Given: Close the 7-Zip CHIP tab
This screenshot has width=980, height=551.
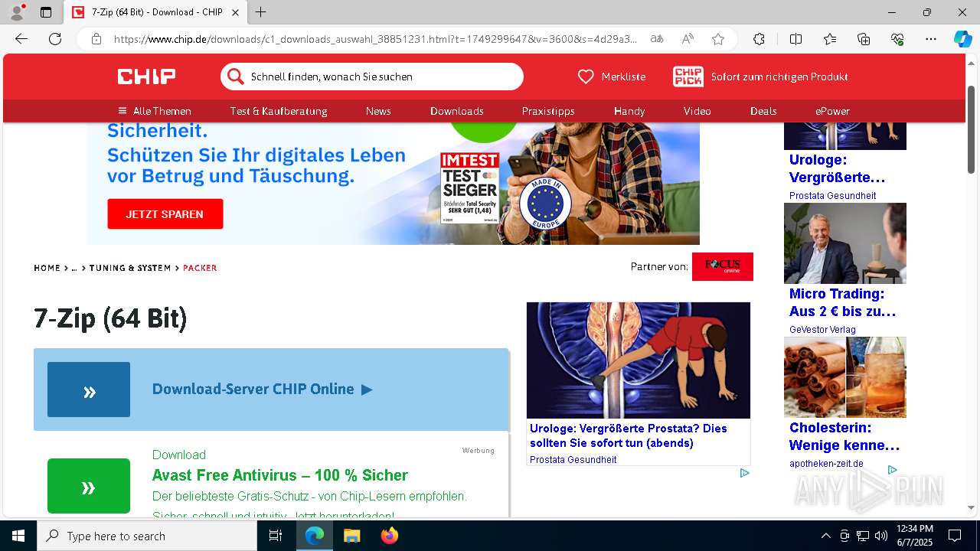Looking at the screenshot, I should point(236,12).
